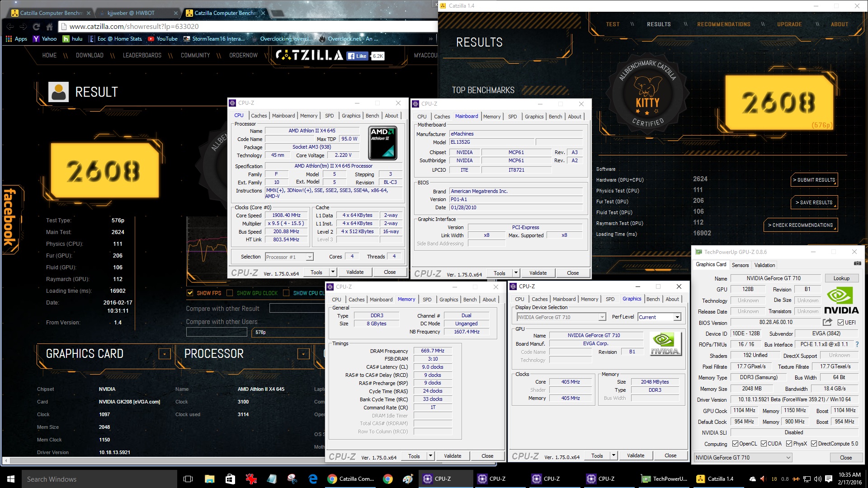Click the bus interface question mark icon
The width and height of the screenshot is (868, 488).
pos(857,344)
